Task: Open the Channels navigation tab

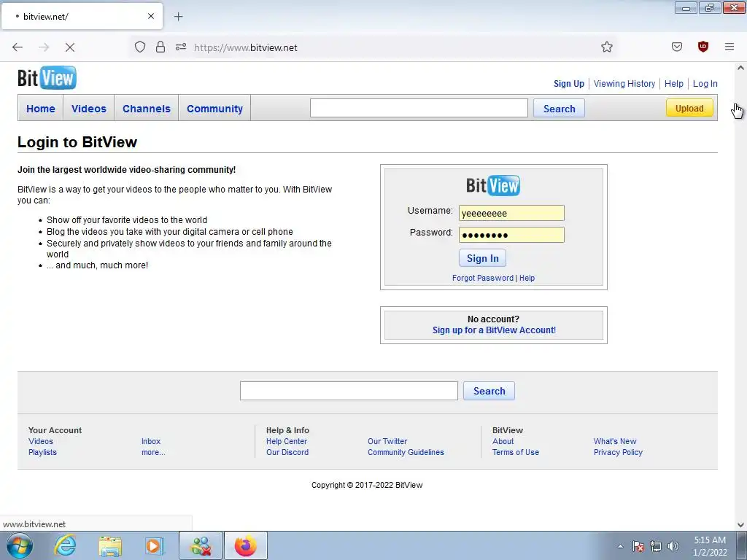Action: (146, 109)
